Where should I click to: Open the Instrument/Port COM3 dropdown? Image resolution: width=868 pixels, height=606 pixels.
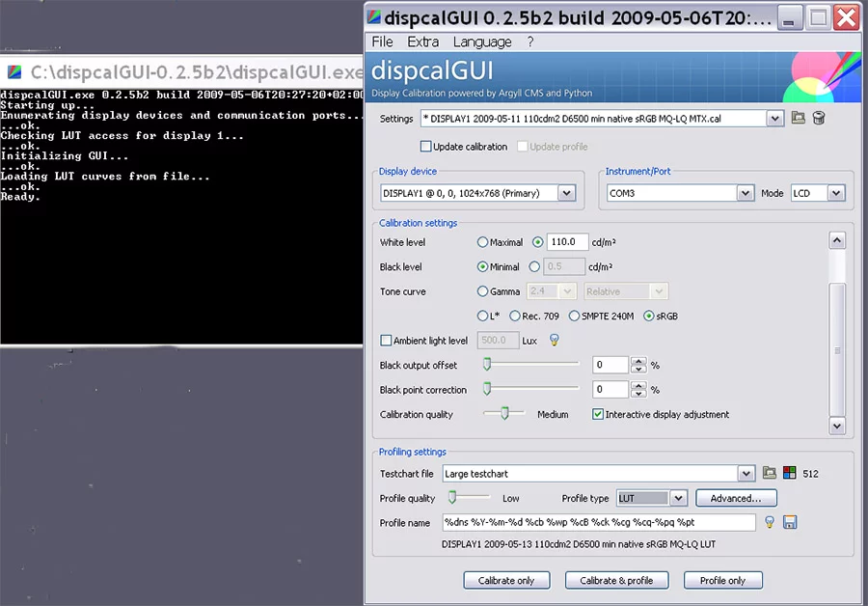pos(746,193)
